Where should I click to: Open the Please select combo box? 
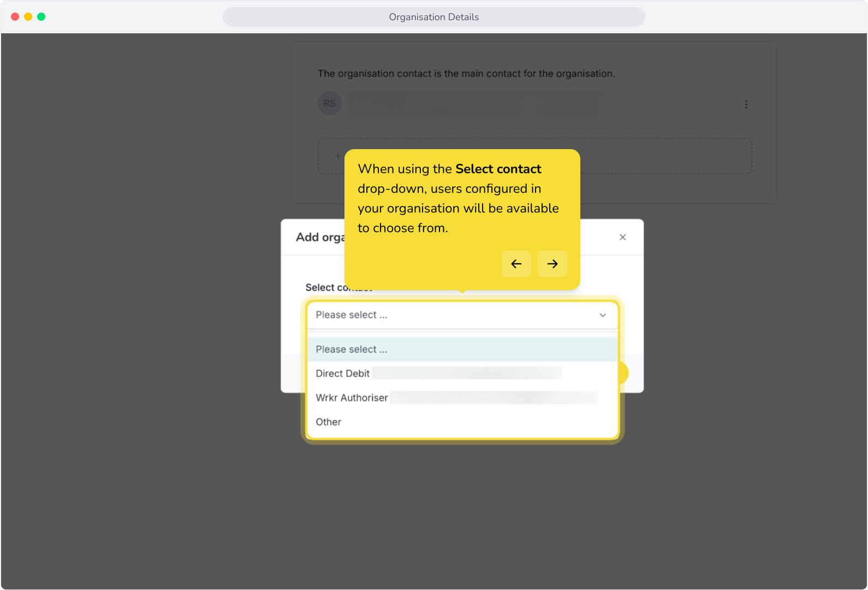[x=462, y=315]
